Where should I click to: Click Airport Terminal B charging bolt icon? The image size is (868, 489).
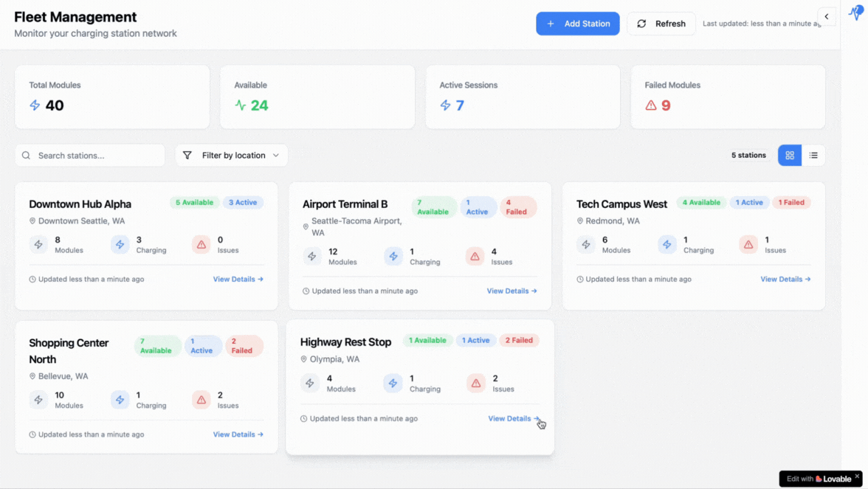pyautogui.click(x=393, y=257)
